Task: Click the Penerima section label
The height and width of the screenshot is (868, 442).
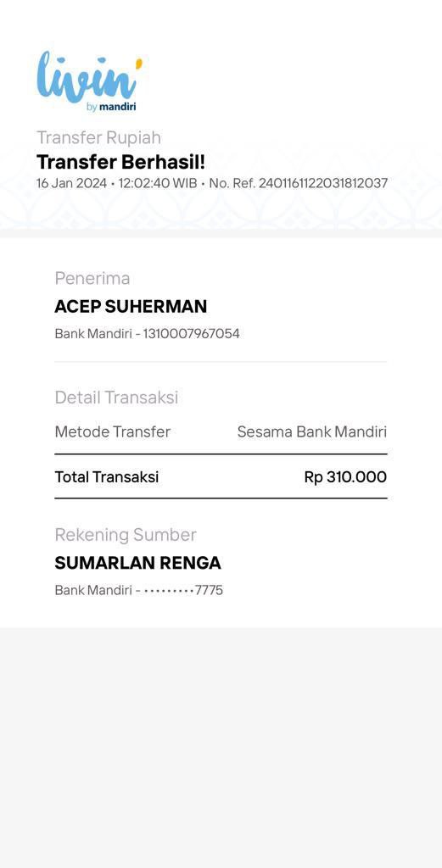Action: click(x=92, y=278)
